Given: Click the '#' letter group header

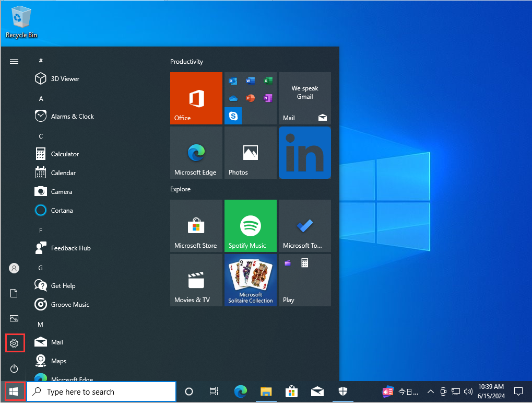Looking at the screenshot, I should 41,61.
